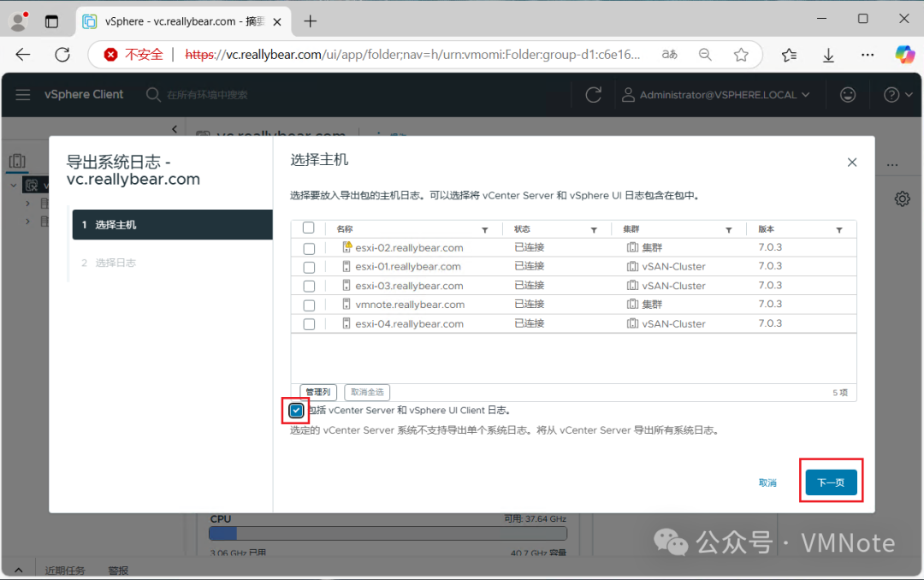Screen dimensions: 924x580
Task: Open the vSphere Client hamburger menu
Action: [23, 95]
